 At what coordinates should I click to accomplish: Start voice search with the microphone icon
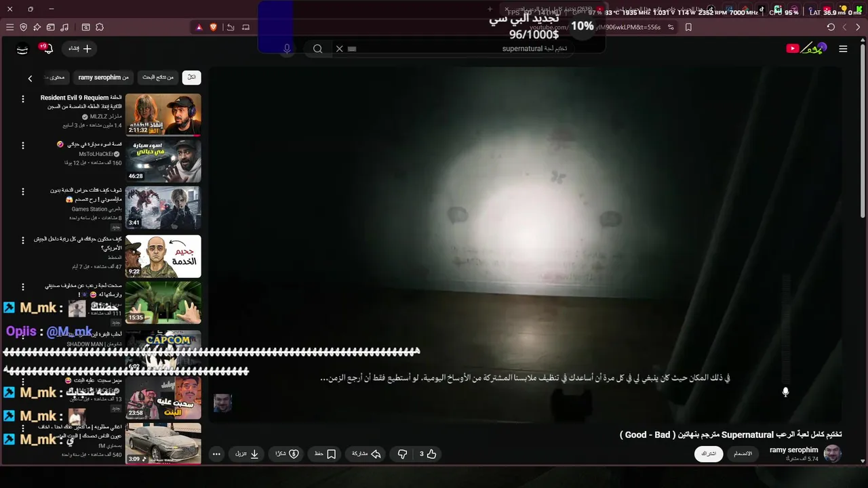point(287,49)
